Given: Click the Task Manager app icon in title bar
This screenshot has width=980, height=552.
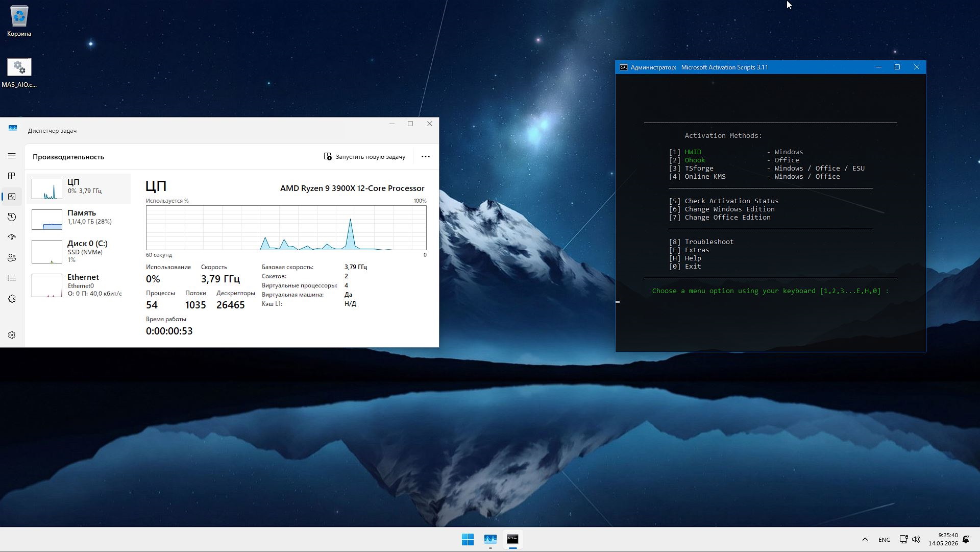Looking at the screenshot, I should click(x=13, y=128).
